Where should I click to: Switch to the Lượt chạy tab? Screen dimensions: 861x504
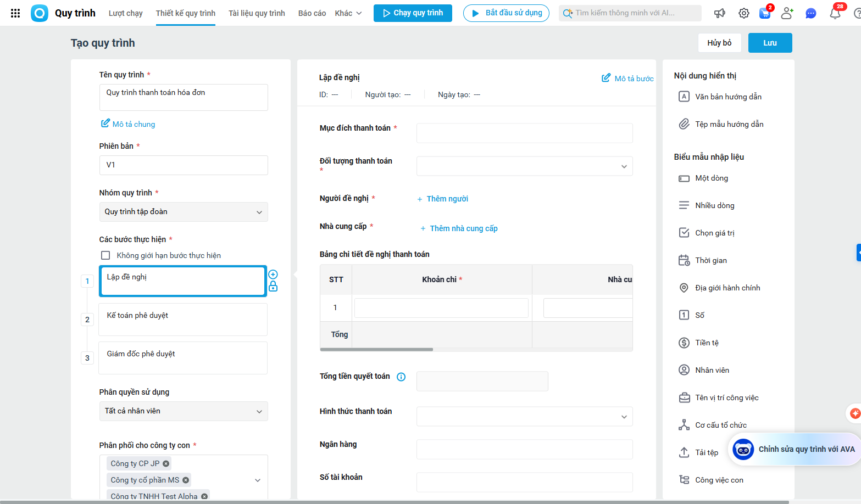click(125, 13)
